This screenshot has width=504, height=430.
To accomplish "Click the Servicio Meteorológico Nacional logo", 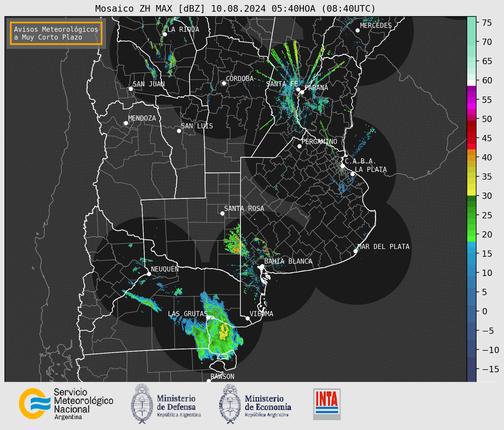I will [x=66, y=404].
